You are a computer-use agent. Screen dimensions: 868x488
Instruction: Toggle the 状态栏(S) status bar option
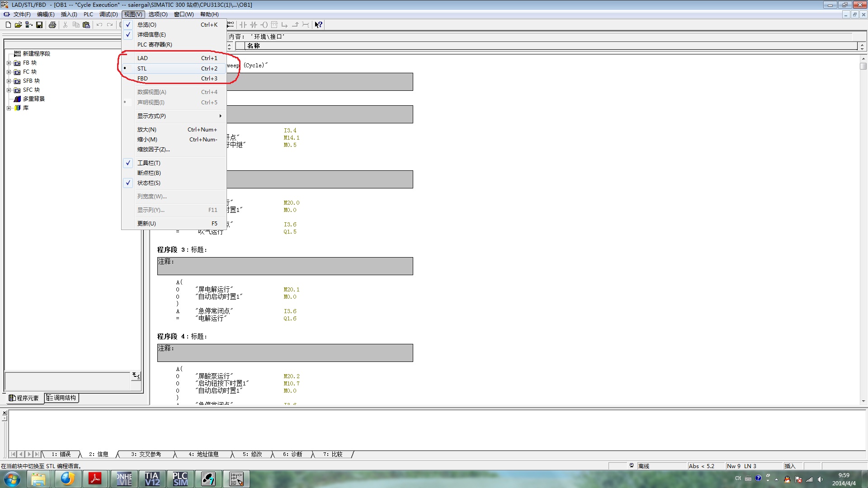pyautogui.click(x=149, y=183)
